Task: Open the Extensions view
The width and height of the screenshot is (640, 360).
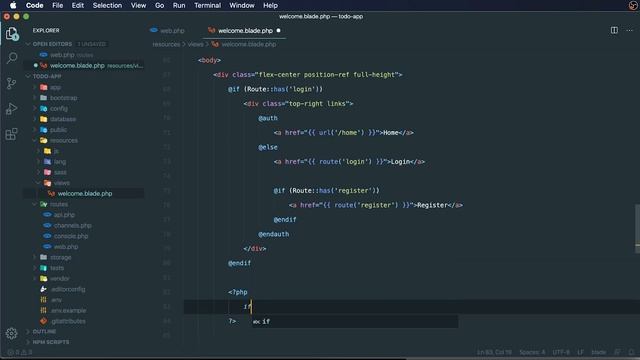Action: point(12,134)
